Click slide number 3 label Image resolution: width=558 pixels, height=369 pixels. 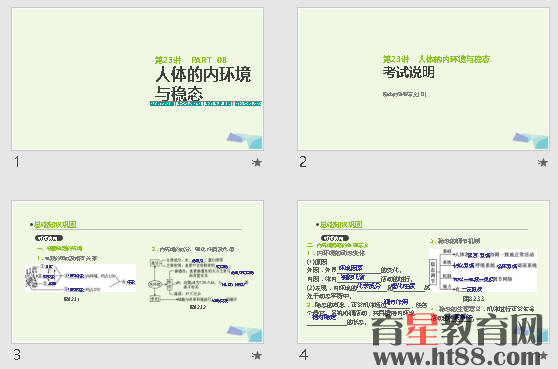[x=17, y=355]
